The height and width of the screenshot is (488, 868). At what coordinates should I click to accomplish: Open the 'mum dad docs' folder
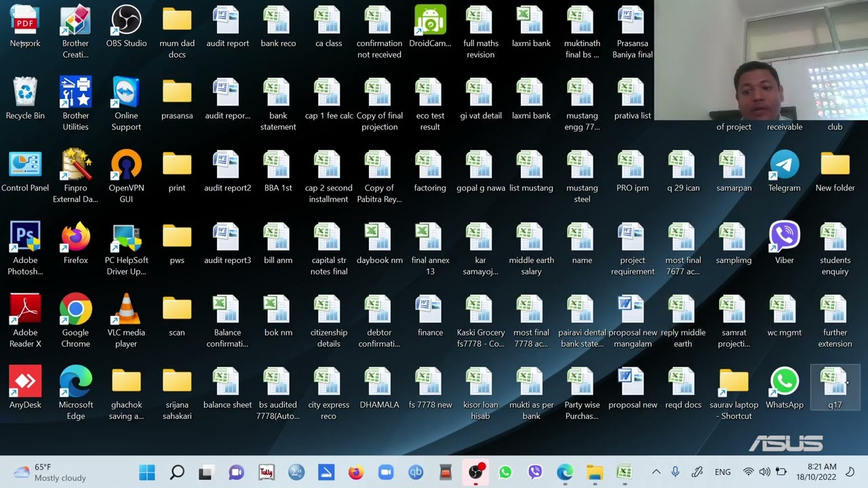coord(177,32)
